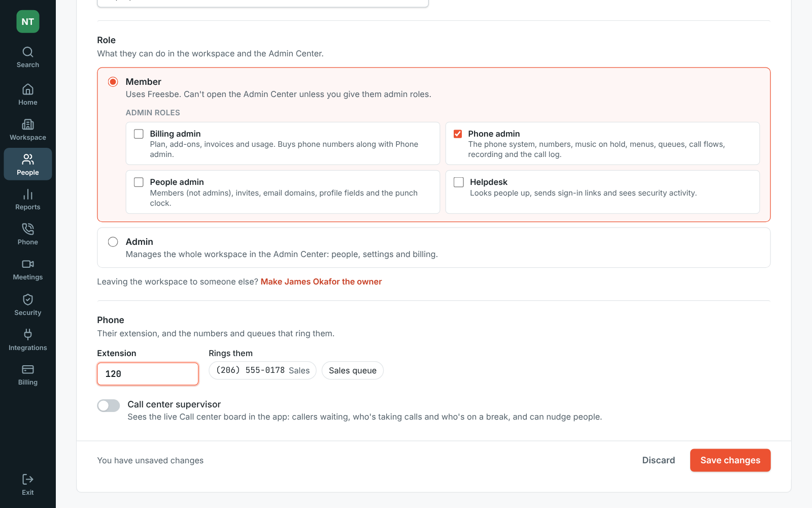Toggle the Call center supervisor switch

coord(109,405)
